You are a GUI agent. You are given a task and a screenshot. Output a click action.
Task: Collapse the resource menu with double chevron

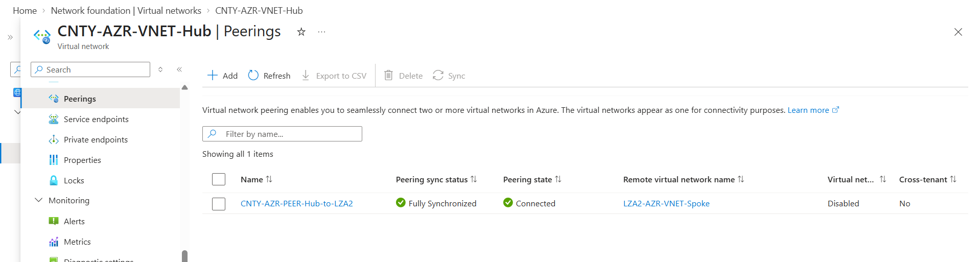tap(179, 69)
